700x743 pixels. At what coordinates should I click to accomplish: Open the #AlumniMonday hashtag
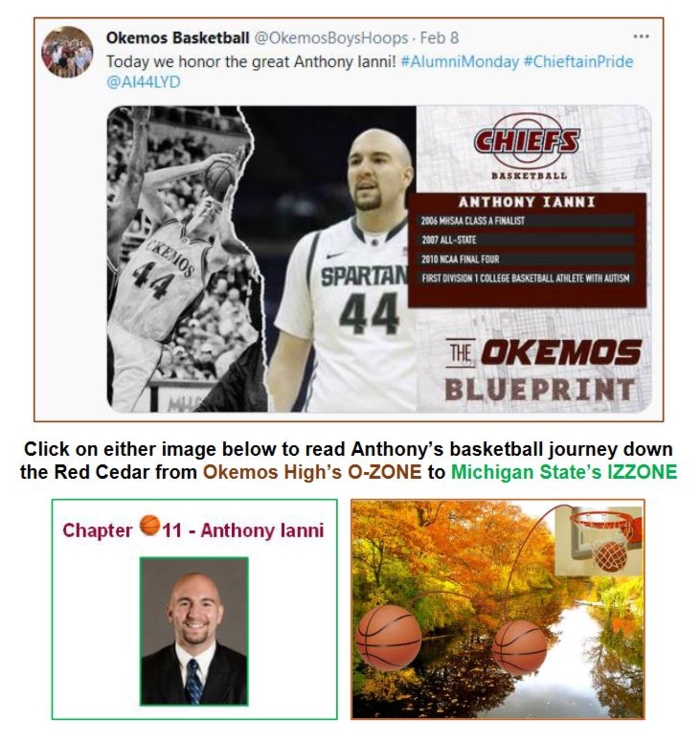460,62
